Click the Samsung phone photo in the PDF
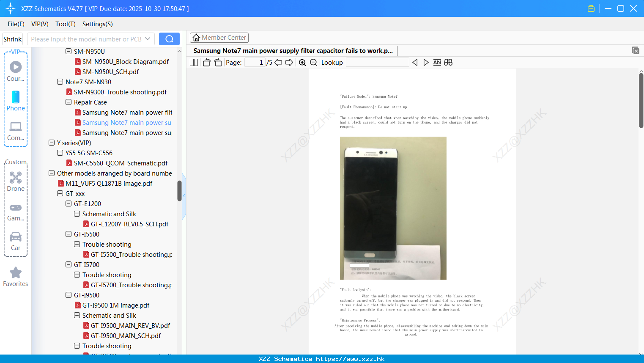644x363 pixels. (393, 208)
